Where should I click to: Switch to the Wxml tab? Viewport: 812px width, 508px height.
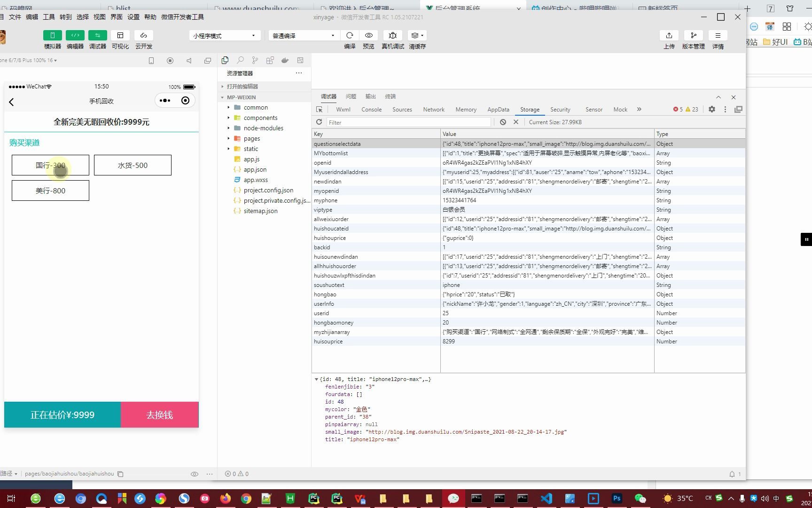click(343, 110)
